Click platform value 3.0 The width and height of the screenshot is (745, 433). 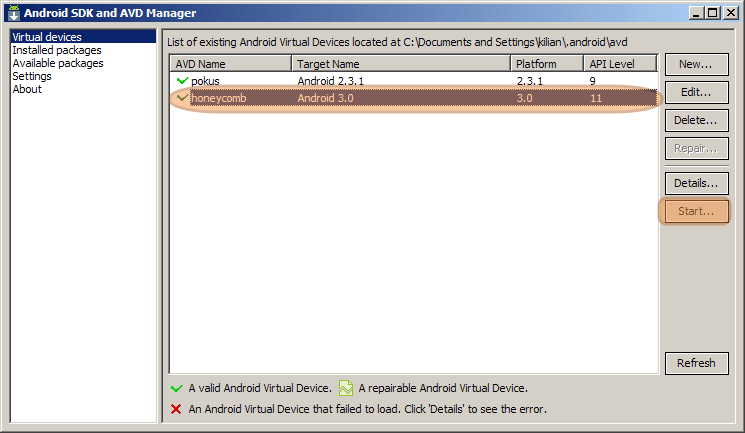(x=525, y=98)
